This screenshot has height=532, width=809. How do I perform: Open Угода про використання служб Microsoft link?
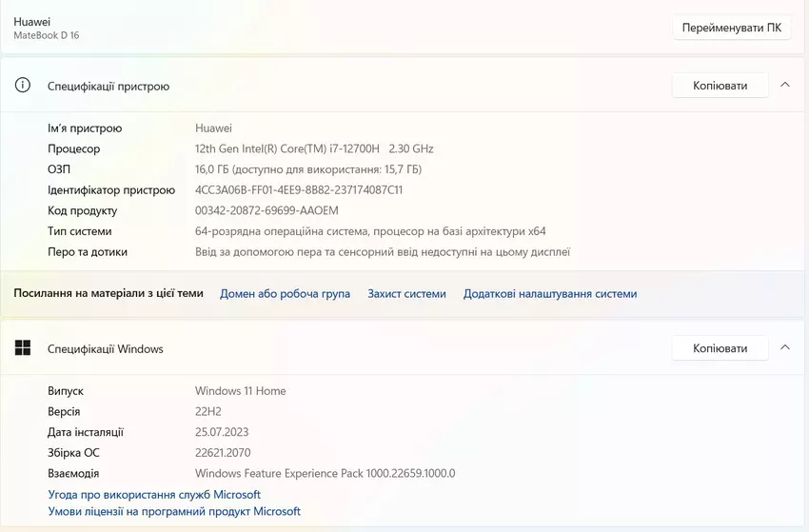[154, 495]
